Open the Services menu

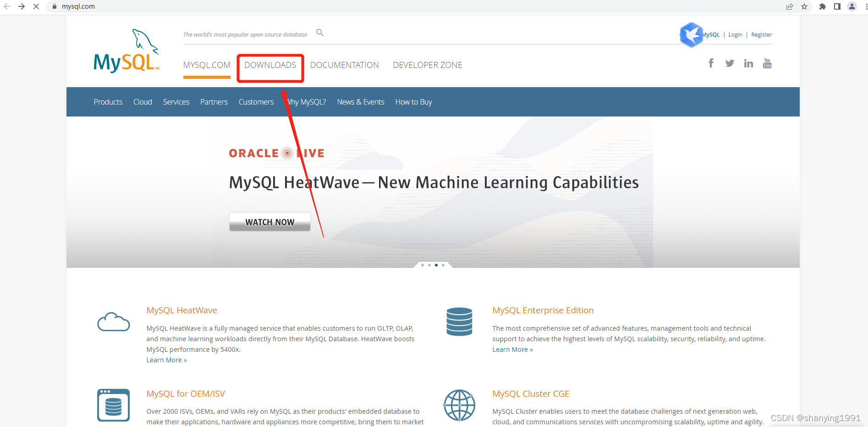[176, 102]
